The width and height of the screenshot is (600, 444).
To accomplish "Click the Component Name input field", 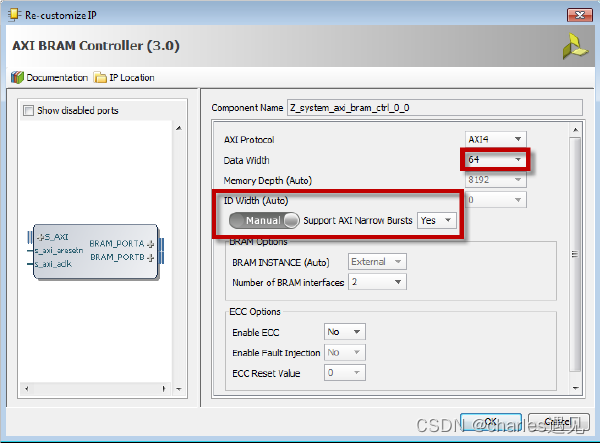I will point(435,108).
